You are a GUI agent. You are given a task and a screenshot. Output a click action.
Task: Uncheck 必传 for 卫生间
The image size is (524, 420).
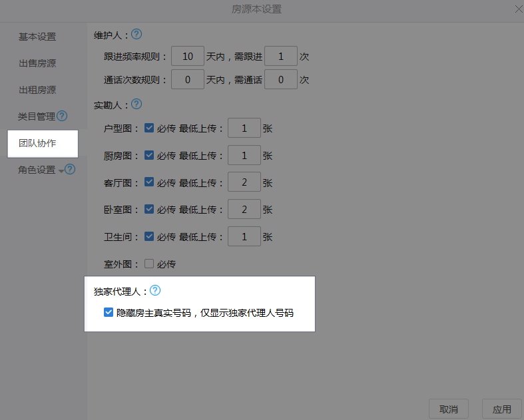149,236
